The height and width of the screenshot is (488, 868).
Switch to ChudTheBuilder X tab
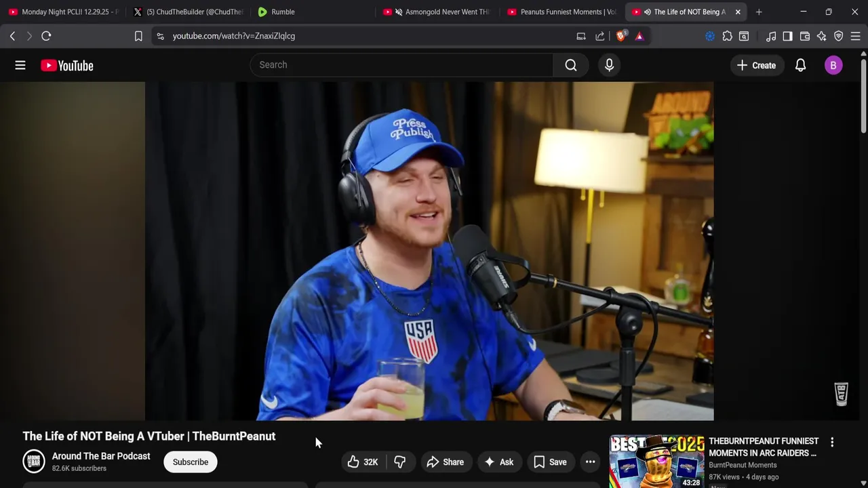[188, 12]
